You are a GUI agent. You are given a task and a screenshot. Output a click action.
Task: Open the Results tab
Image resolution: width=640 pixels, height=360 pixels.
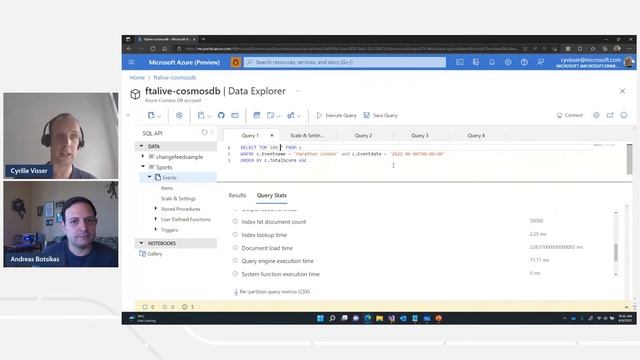point(237,195)
